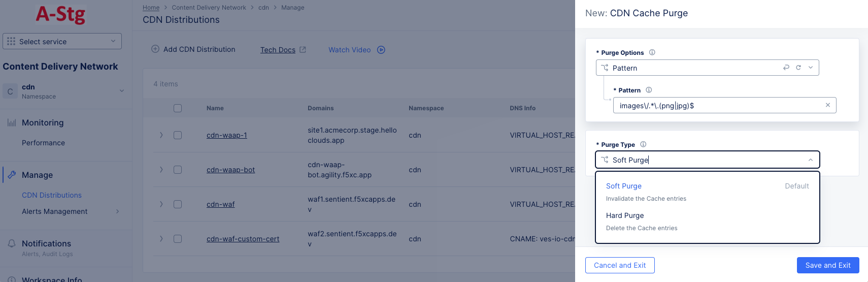868x282 pixels.
Task: Clear the Pattern field with the X icon
Action: [x=828, y=105]
